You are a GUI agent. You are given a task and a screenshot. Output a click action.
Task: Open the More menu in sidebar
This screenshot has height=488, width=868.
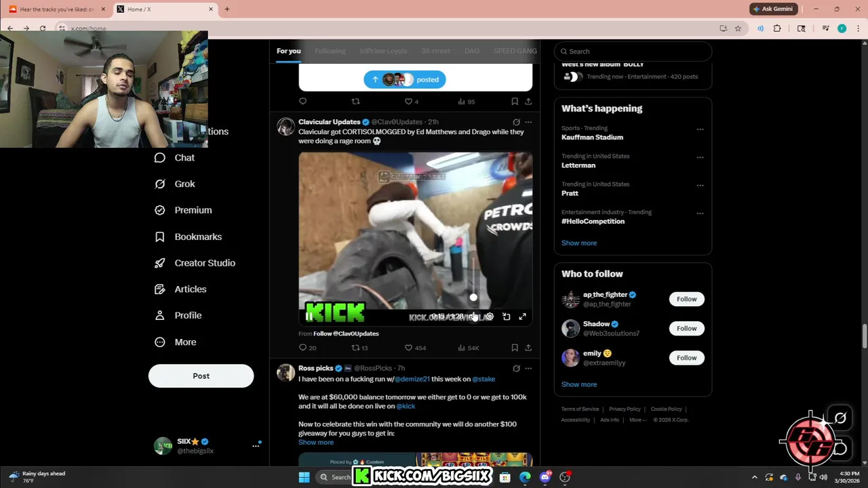tap(175, 342)
